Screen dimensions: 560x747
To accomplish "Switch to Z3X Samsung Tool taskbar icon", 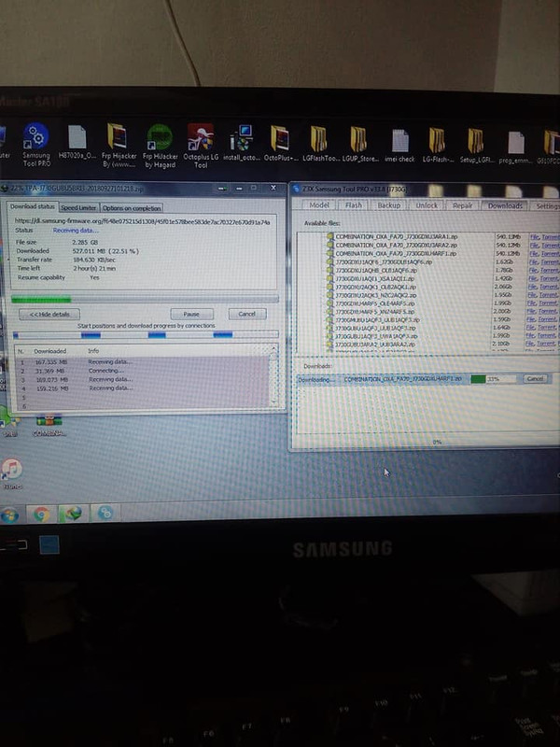I will click(x=105, y=513).
